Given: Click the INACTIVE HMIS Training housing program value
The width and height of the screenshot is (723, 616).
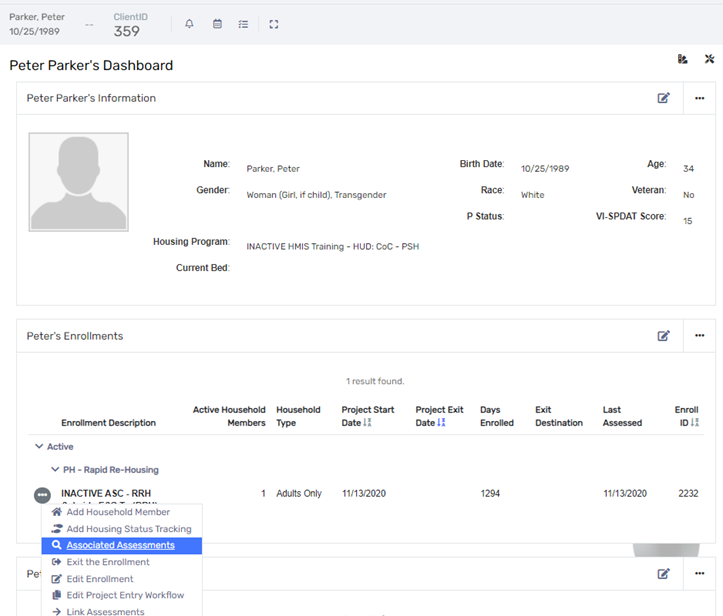Looking at the screenshot, I should 332,246.
